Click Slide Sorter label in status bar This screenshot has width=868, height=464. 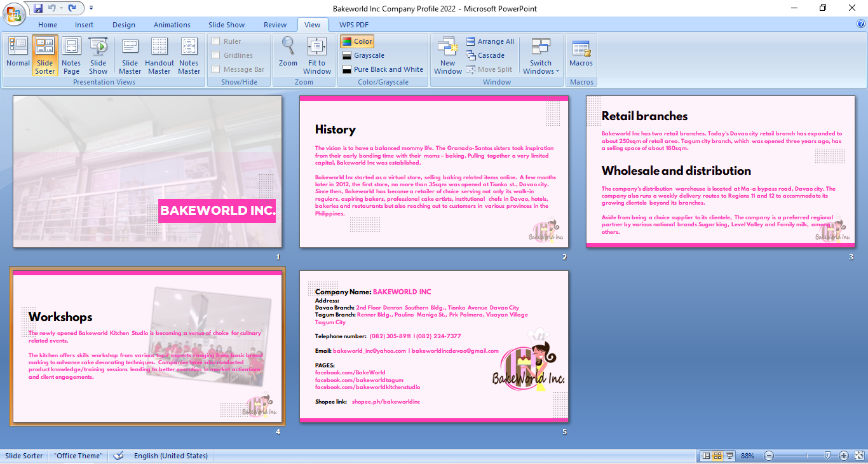pos(24,456)
